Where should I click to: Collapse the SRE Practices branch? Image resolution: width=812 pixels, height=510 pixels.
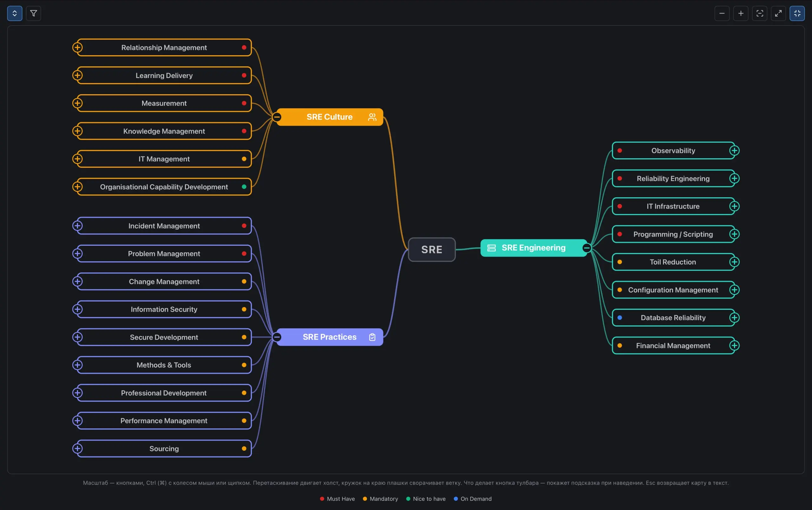click(277, 337)
